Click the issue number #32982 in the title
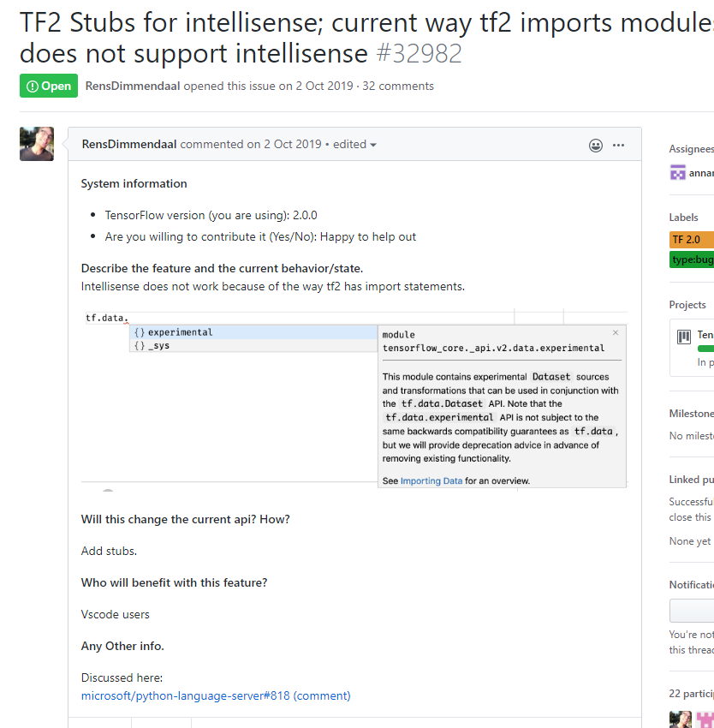The width and height of the screenshot is (714, 728). click(x=419, y=51)
